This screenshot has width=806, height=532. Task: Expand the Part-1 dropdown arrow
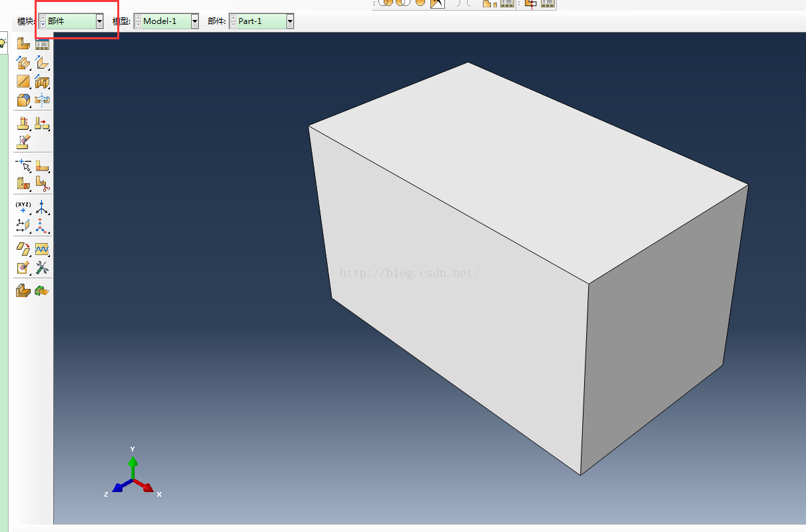click(290, 21)
